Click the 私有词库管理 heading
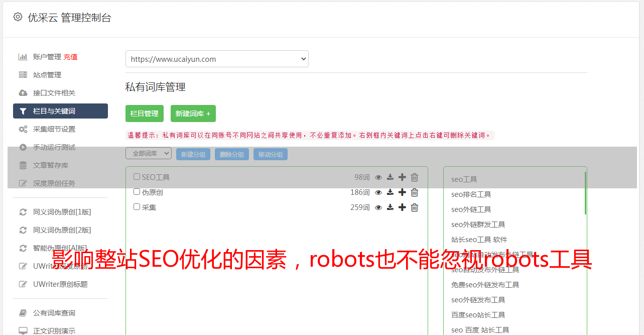Image resolution: width=644 pixels, height=335 pixels. 156,87
